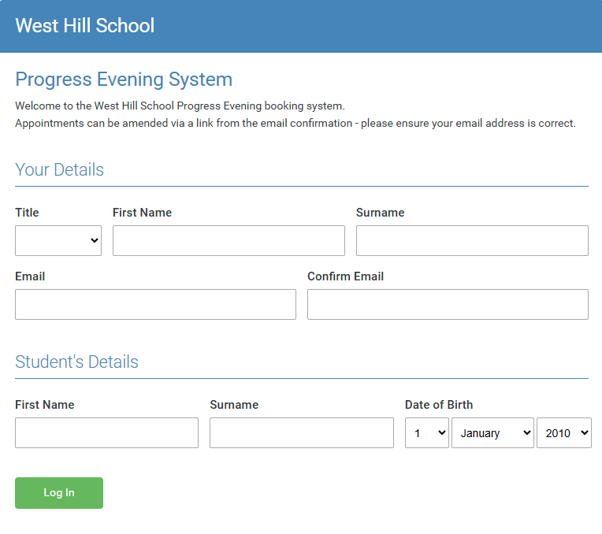Click the West Hill School header title

(x=85, y=26)
